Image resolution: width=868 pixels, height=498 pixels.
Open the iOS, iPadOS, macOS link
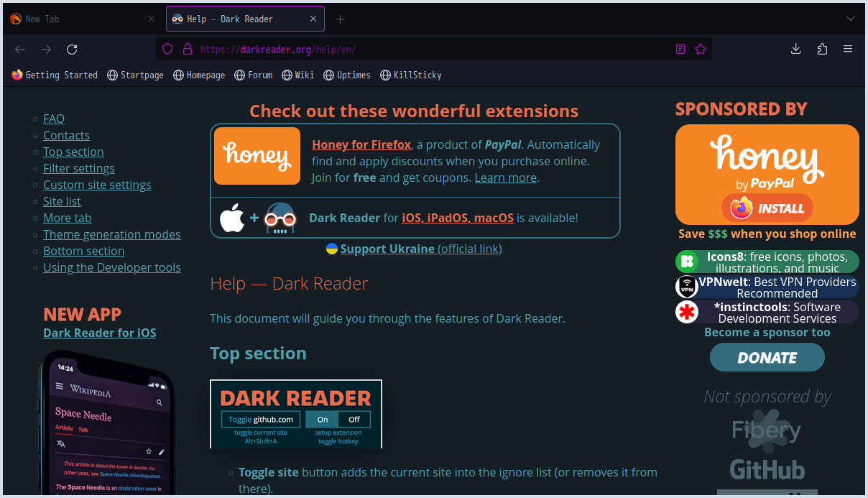[458, 218]
